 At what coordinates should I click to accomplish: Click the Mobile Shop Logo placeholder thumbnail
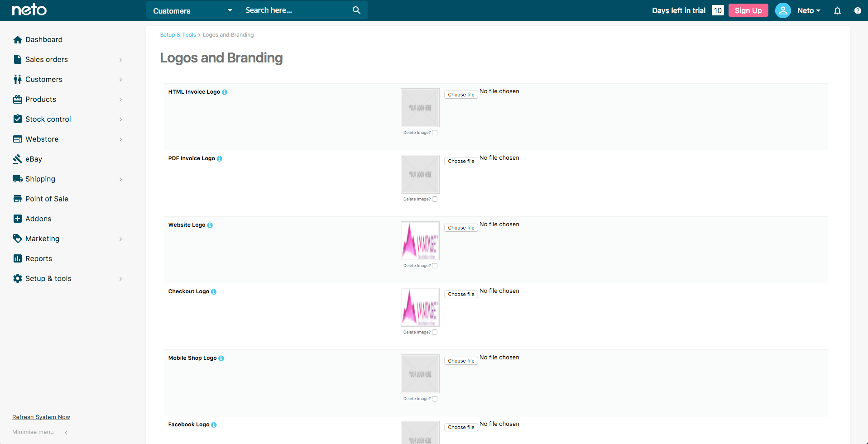[x=420, y=374]
